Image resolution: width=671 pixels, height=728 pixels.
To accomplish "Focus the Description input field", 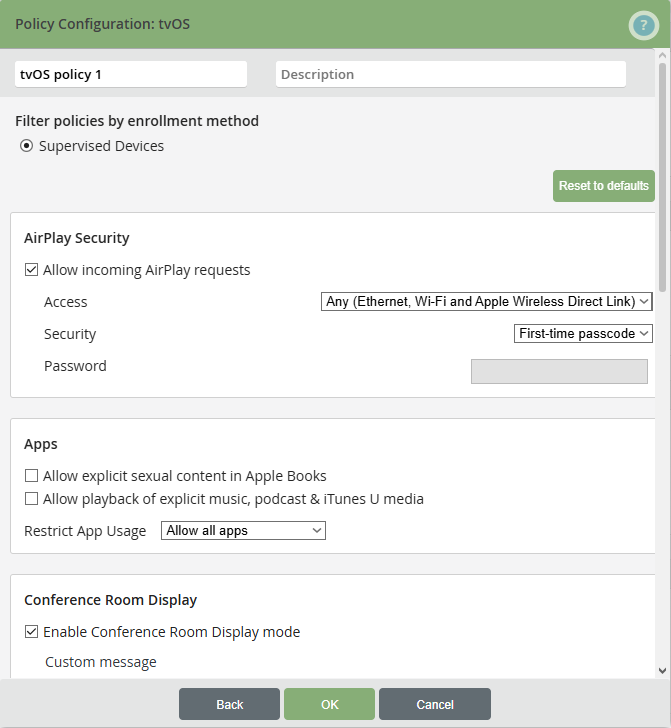I will (450, 74).
